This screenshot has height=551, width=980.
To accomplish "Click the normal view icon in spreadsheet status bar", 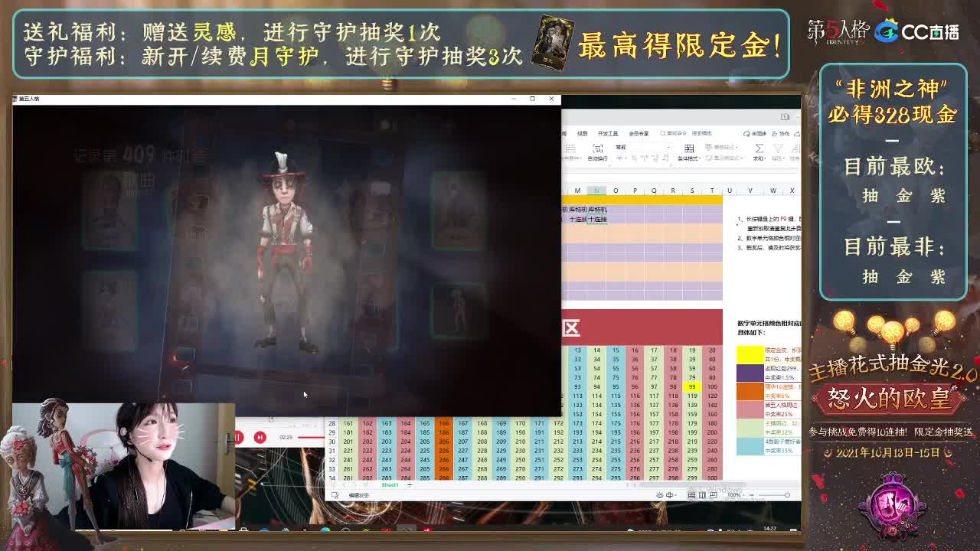I will 692,495.
